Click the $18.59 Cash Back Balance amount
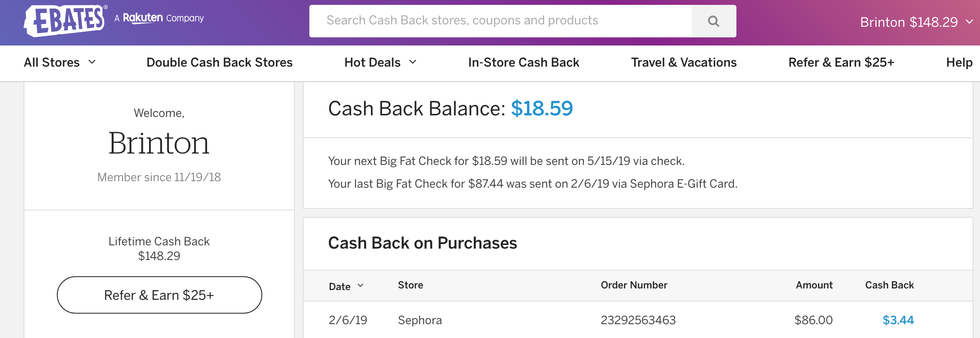This screenshot has width=980, height=338. 542,108
